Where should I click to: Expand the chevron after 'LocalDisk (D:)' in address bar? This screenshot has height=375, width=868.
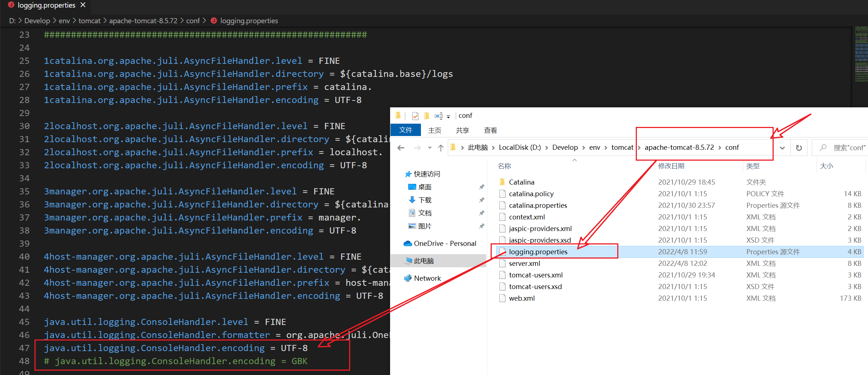tap(546, 148)
